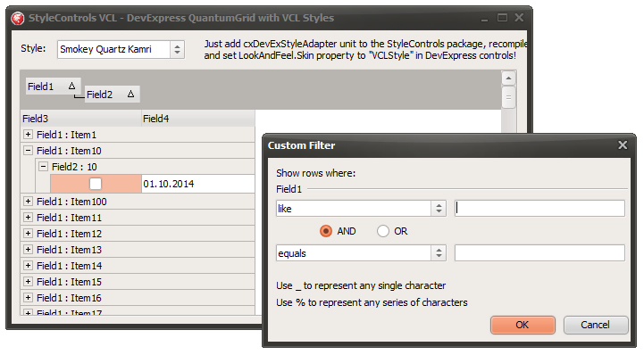Close the Custom Filter dialog
The height and width of the screenshot is (355, 644).
coord(623,145)
